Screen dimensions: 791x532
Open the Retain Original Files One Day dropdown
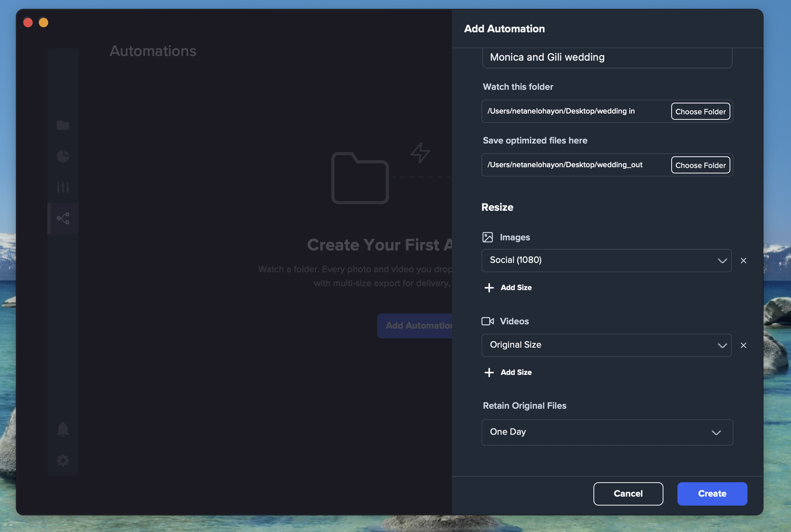[x=607, y=432]
